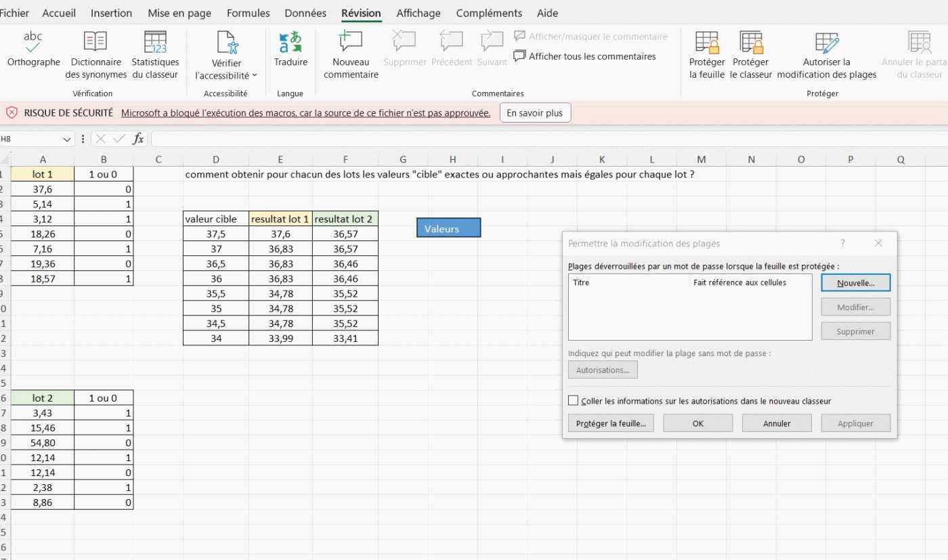
Task: Click the Traduire icon
Action: coord(290,42)
